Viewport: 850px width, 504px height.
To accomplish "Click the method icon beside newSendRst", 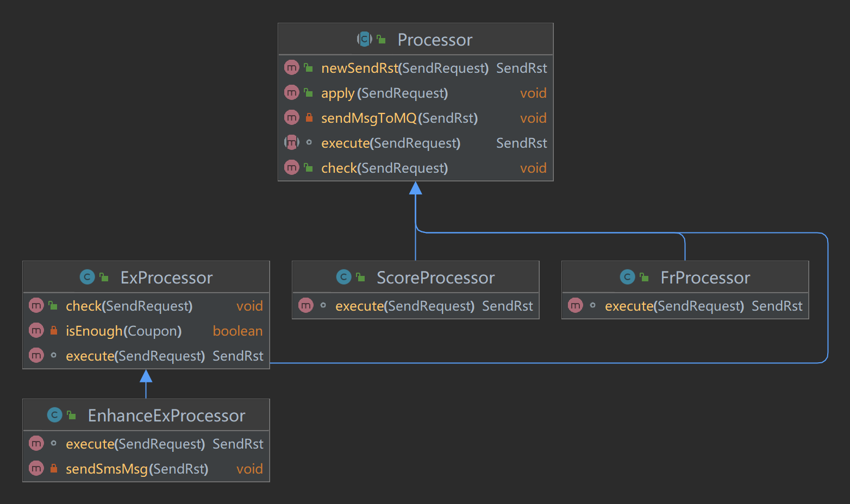I will coord(292,67).
